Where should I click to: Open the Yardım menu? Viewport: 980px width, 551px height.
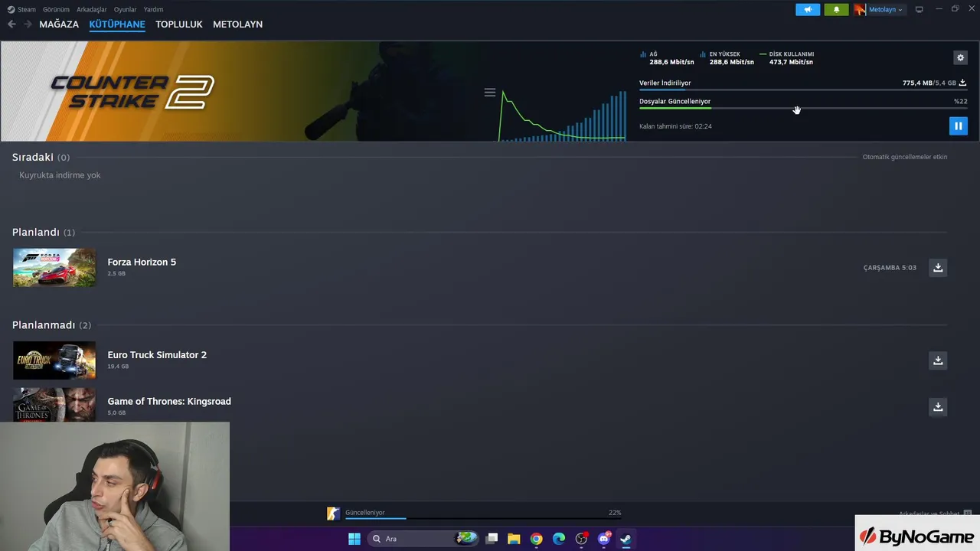tap(153, 9)
